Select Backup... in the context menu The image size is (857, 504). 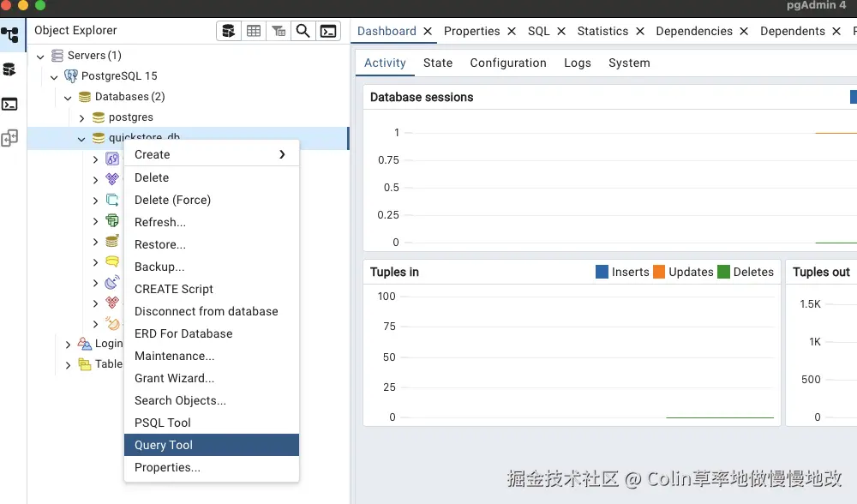click(x=159, y=267)
